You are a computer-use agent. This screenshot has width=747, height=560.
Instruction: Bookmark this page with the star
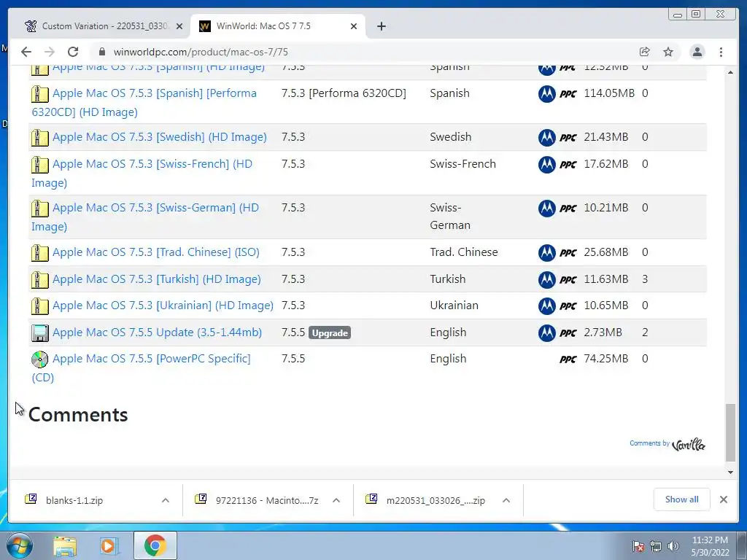(668, 52)
